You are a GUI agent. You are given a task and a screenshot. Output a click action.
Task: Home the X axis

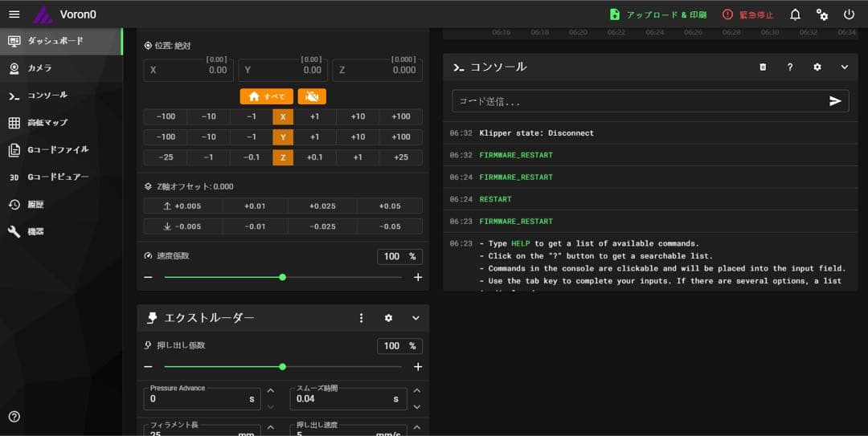pos(283,116)
